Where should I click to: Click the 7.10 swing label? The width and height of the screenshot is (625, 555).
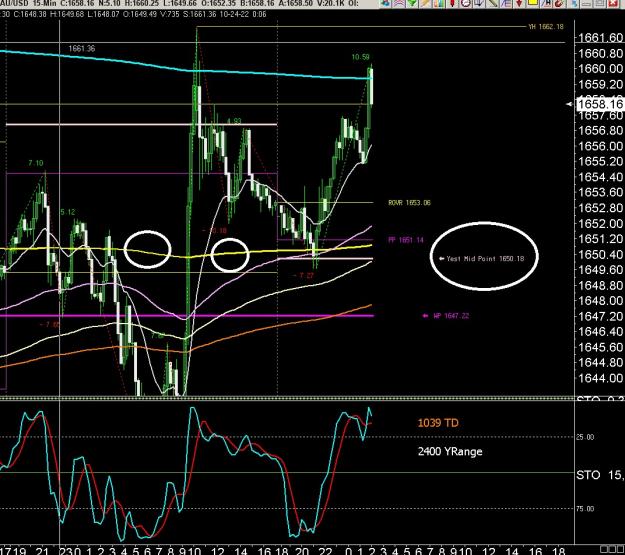[x=36, y=163]
